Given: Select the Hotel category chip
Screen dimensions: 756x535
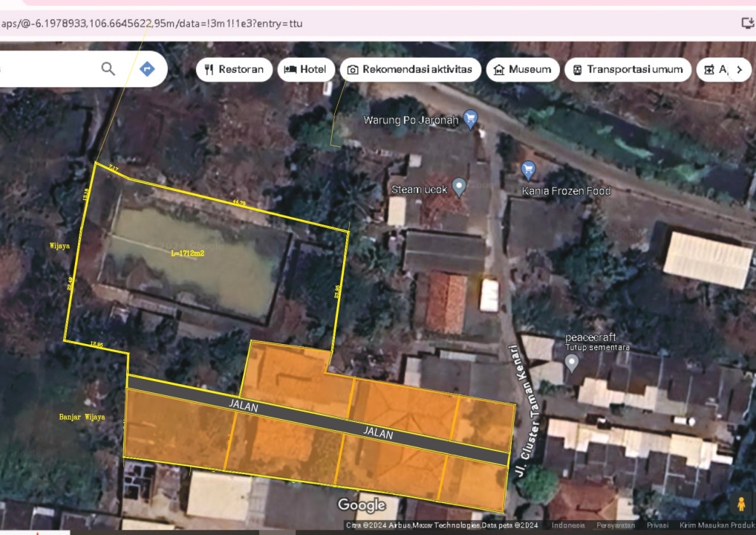Looking at the screenshot, I should (x=306, y=70).
